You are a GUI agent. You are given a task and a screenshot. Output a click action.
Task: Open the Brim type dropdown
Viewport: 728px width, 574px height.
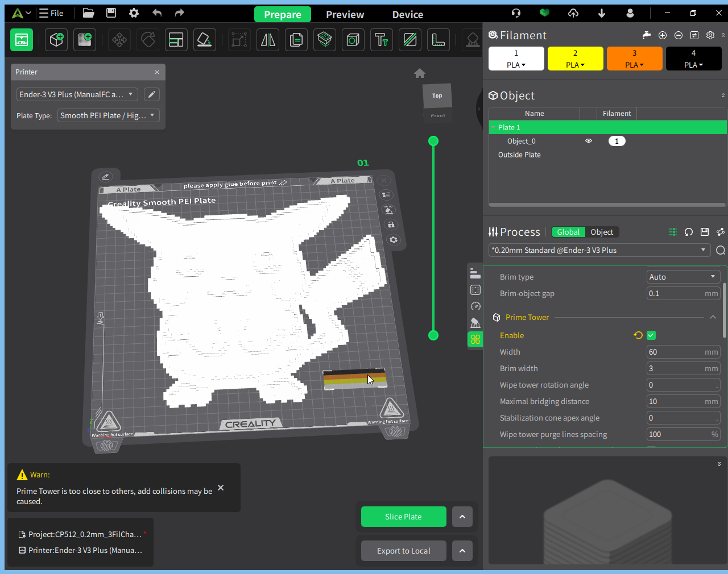[683, 277]
